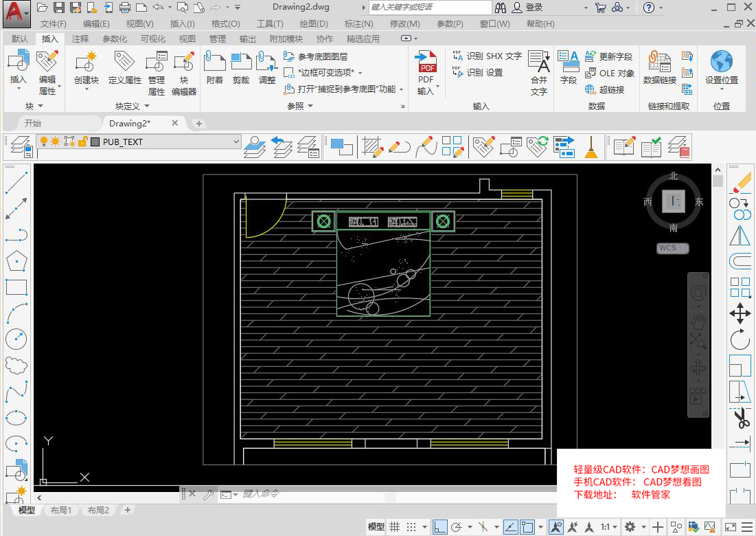
Task: Switch to the 开始 document tab
Action: 33,124
